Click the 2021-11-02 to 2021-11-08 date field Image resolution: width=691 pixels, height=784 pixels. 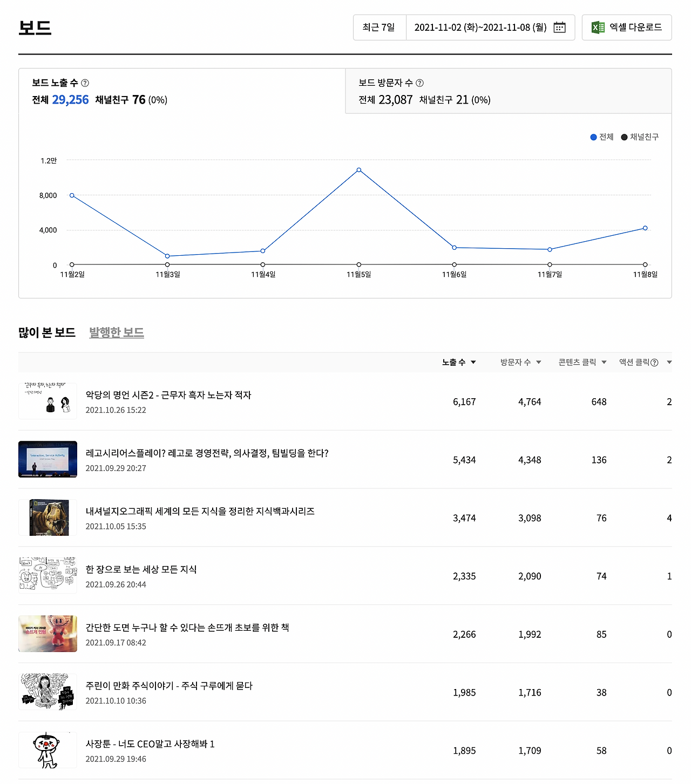click(x=480, y=28)
